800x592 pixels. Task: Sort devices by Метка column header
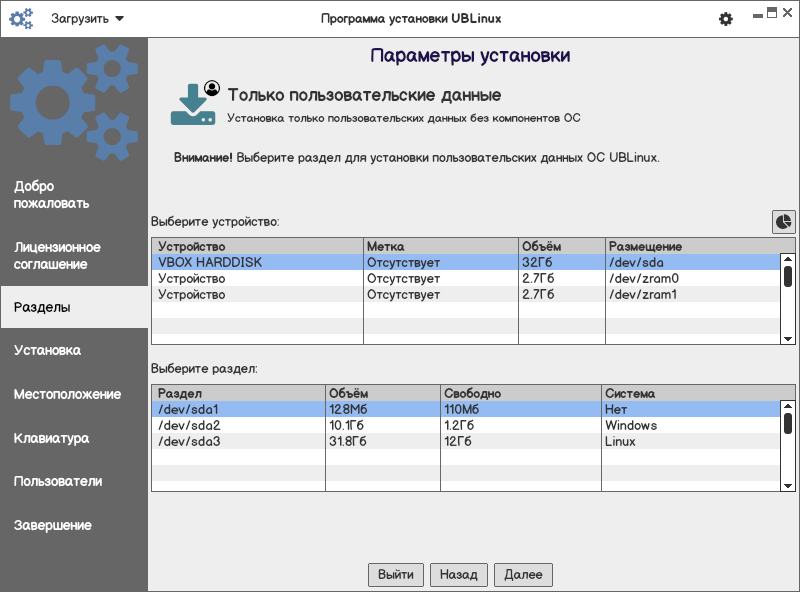click(441, 246)
